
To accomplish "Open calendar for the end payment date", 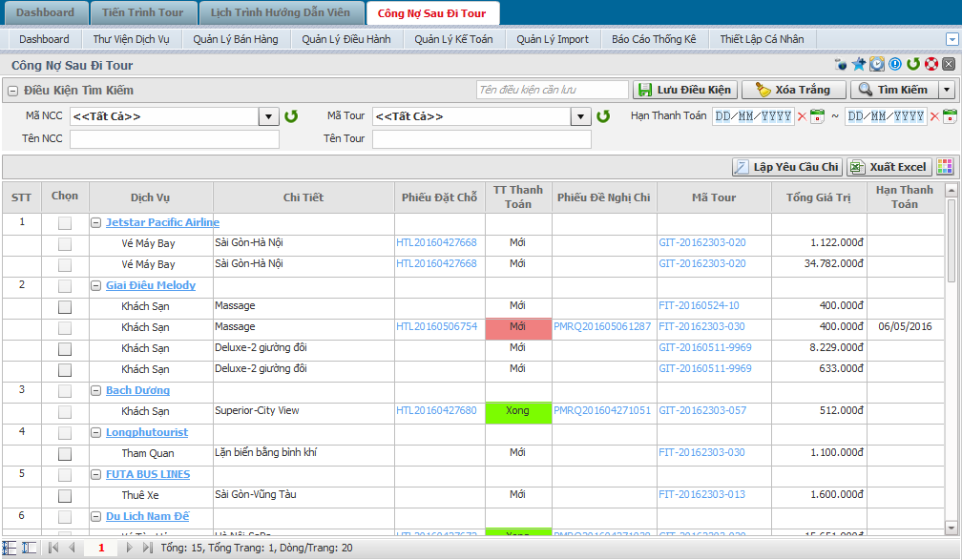I will [950, 116].
